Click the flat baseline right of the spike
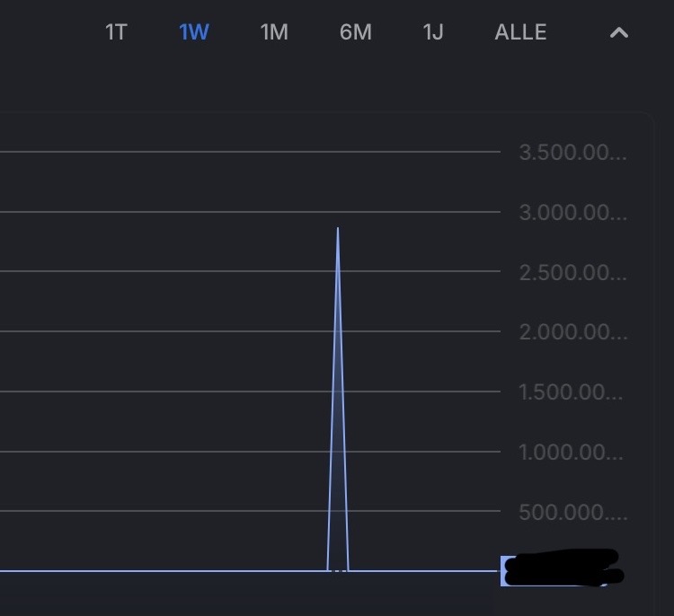This screenshot has height=616, width=674. tap(424, 571)
